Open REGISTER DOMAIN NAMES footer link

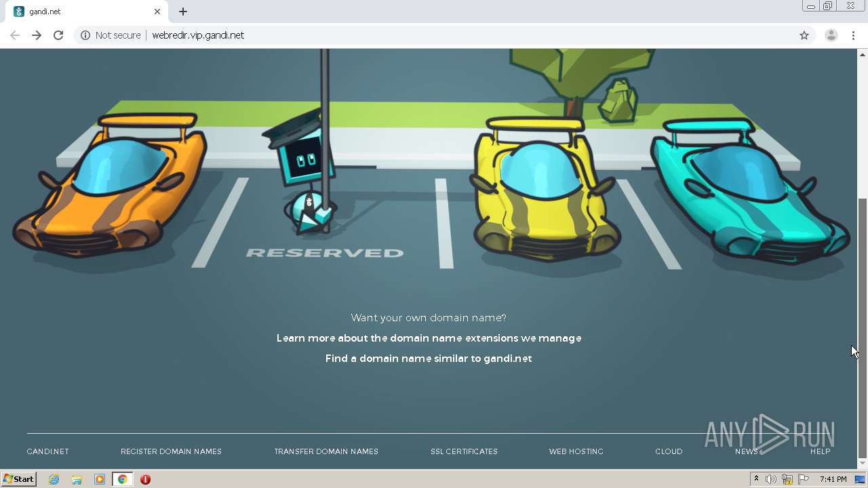point(171,451)
